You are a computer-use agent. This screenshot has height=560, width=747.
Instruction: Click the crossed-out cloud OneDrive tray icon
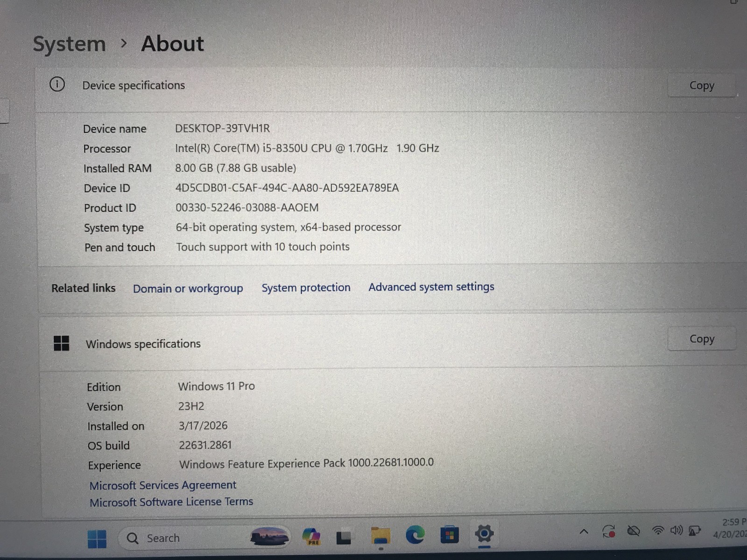634,531
